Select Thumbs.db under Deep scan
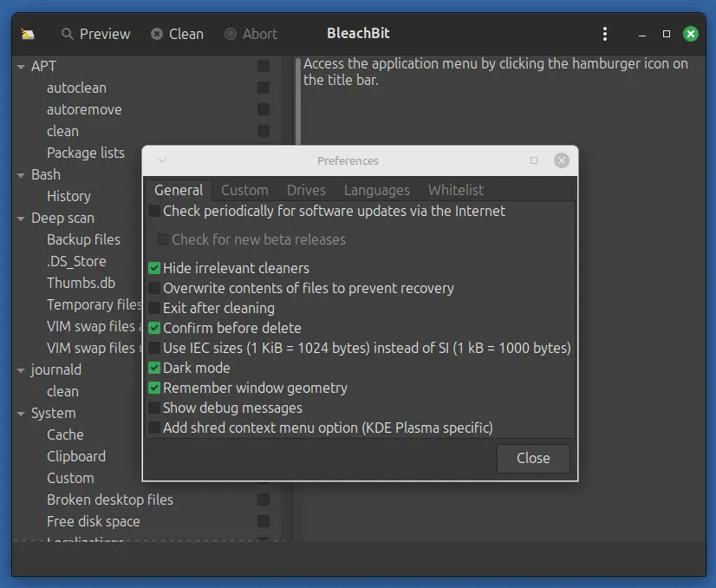 click(81, 283)
